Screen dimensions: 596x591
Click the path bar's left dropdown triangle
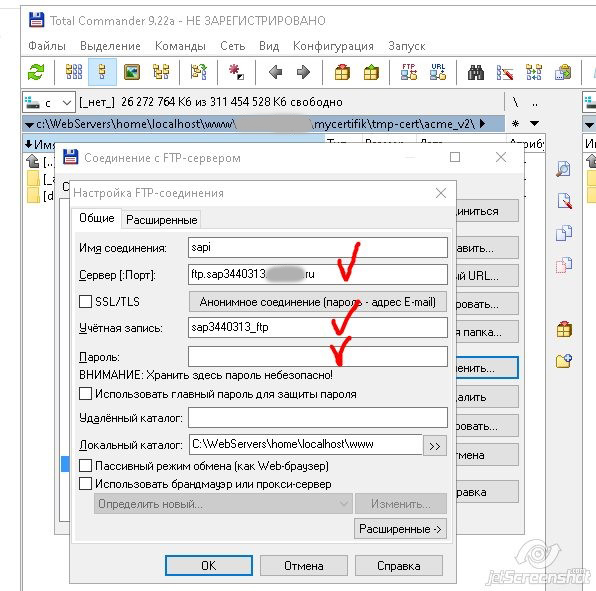click(29, 125)
